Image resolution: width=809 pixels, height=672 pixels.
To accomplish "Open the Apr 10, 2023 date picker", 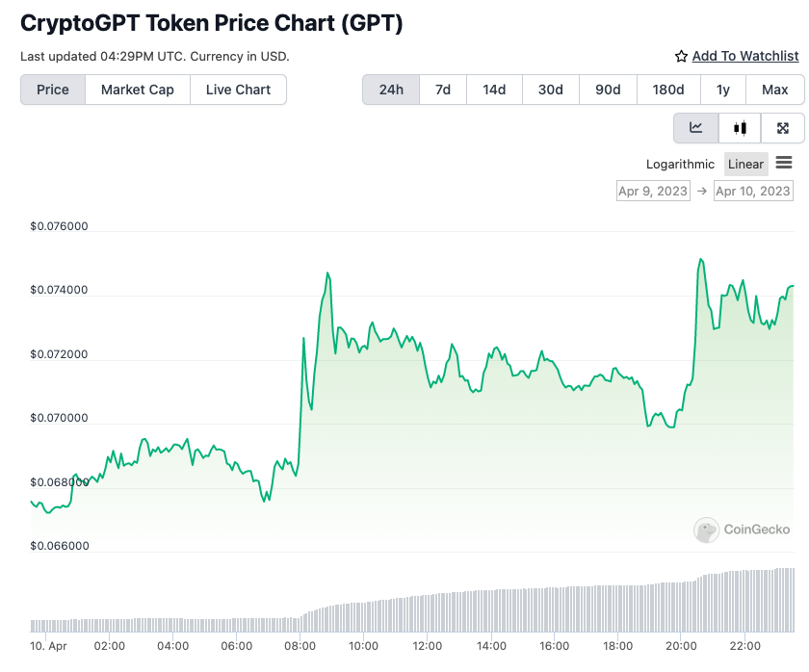I will [752, 191].
